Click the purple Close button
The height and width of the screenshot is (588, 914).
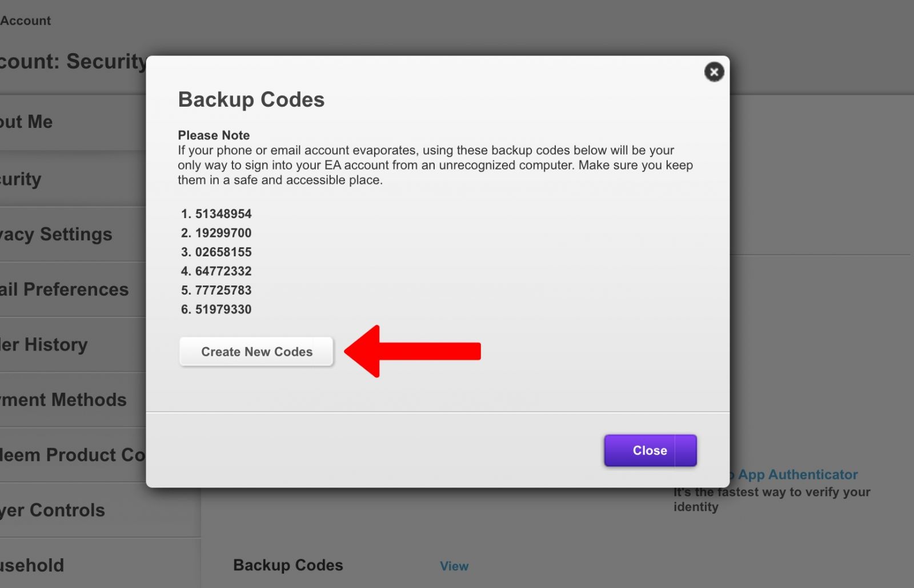(x=650, y=450)
